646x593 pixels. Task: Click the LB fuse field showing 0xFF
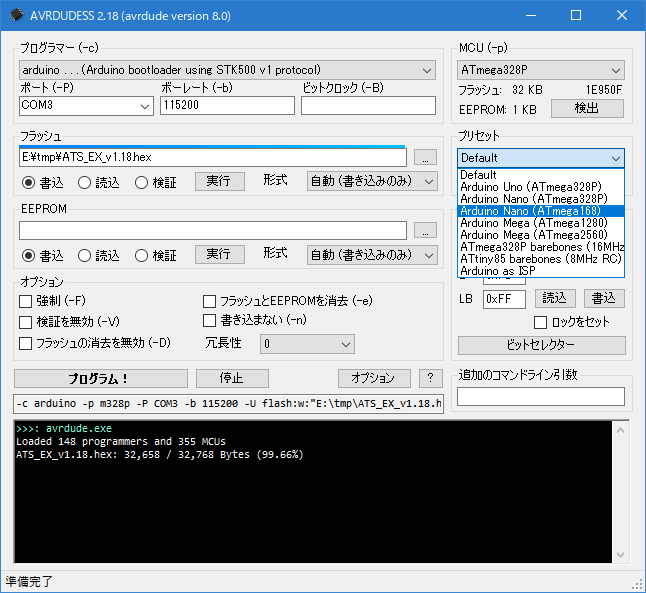click(504, 300)
